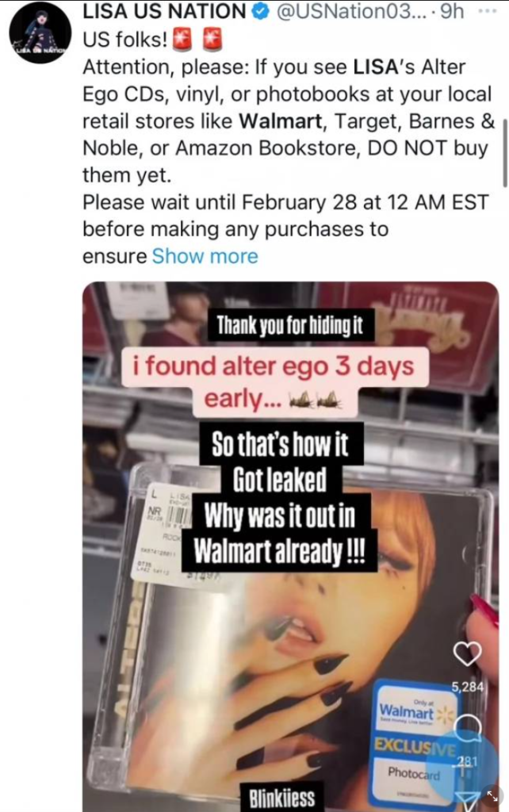Visit the @USNation03 handle link

click(x=351, y=11)
